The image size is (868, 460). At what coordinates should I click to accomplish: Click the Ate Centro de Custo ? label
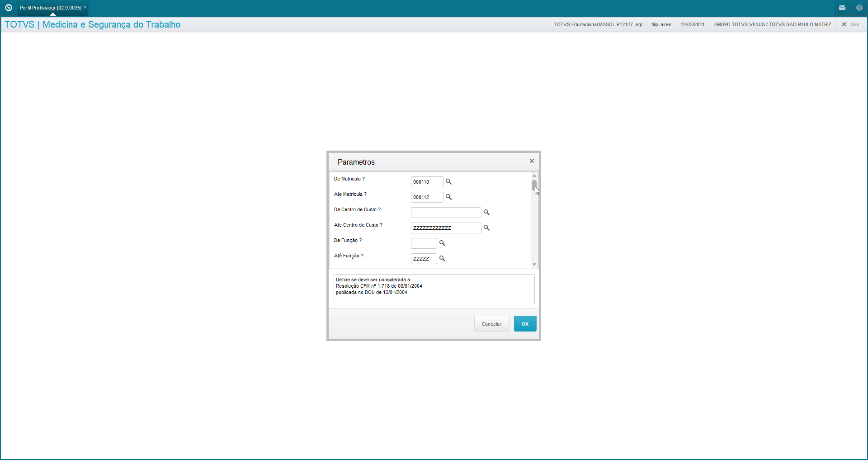[x=358, y=225]
